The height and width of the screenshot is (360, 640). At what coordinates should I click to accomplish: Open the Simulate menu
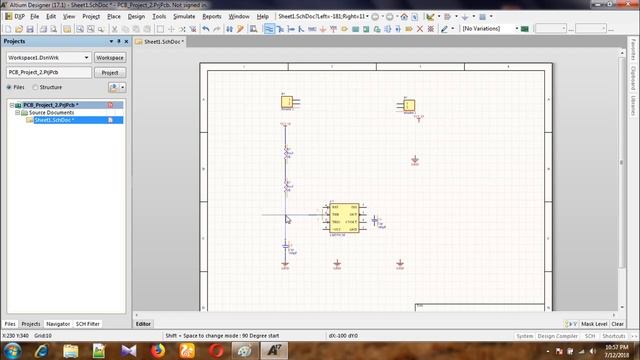tap(184, 17)
